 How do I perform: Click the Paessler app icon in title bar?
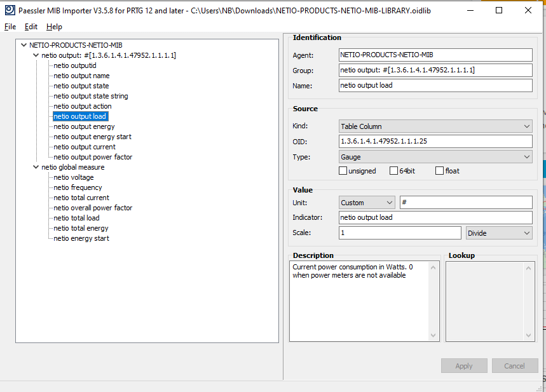coord(10,10)
